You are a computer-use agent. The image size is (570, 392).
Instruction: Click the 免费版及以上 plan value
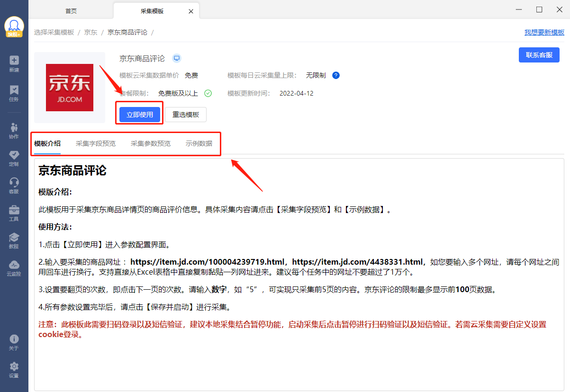pos(178,93)
